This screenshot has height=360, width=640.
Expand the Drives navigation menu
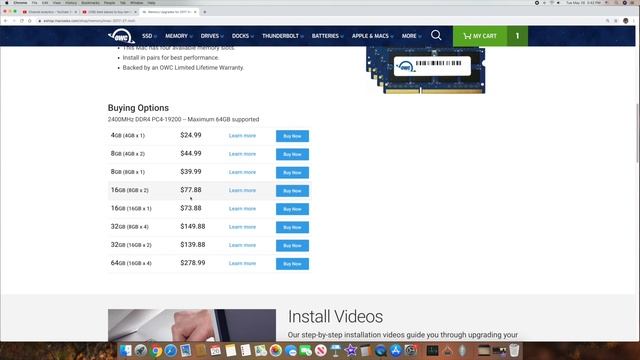click(212, 36)
